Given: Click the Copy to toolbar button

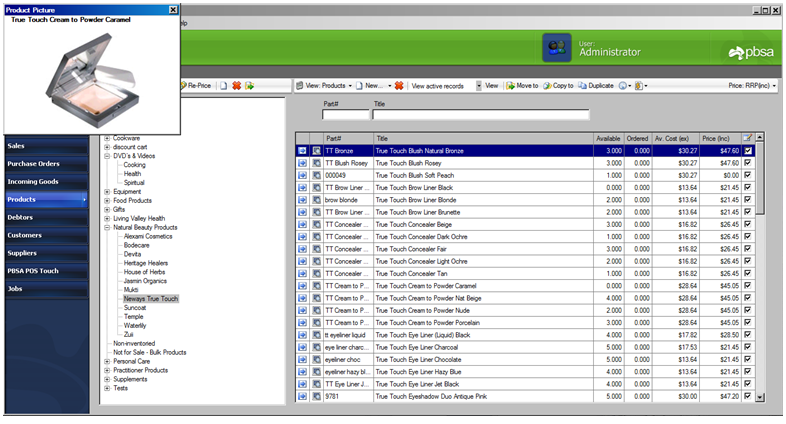Looking at the screenshot, I should pyautogui.click(x=558, y=86).
